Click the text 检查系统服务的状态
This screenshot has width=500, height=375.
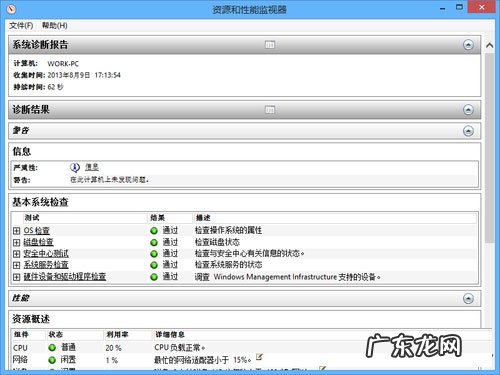(228, 265)
